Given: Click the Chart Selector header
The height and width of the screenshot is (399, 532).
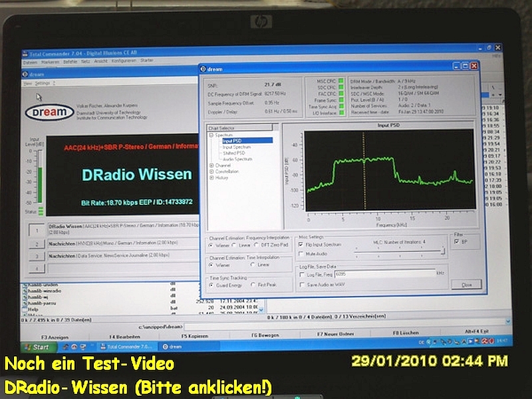Looking at the screenshot, I should (240, 128).
